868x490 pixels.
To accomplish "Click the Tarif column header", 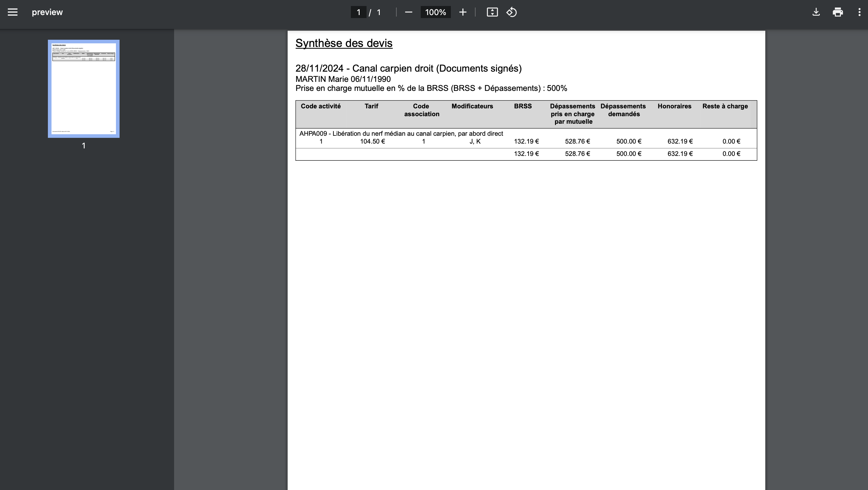I will [371, 106].
